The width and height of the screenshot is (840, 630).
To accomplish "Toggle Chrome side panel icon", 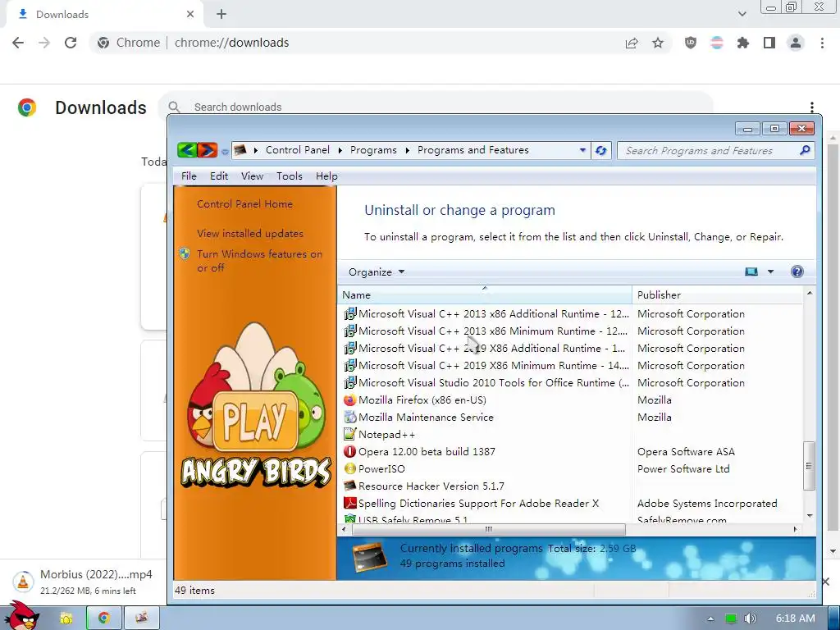I will [769, 43].
